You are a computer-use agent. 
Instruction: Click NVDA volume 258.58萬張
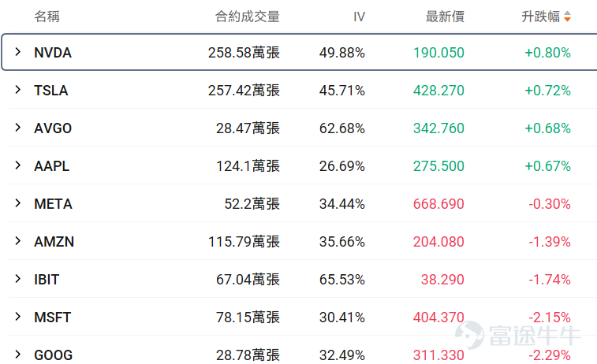coord(244,53)
